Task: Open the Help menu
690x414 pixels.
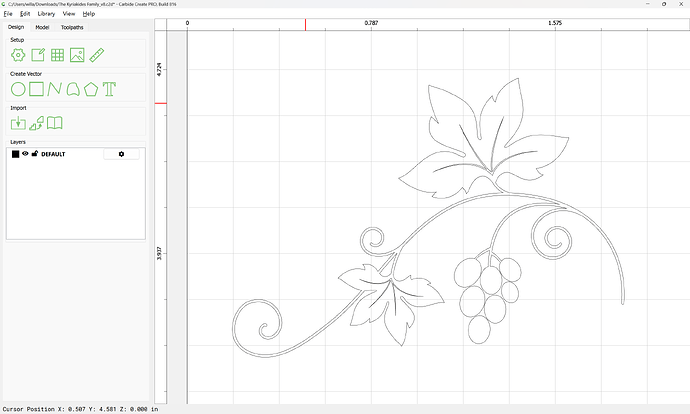Action: coord(88,14)
